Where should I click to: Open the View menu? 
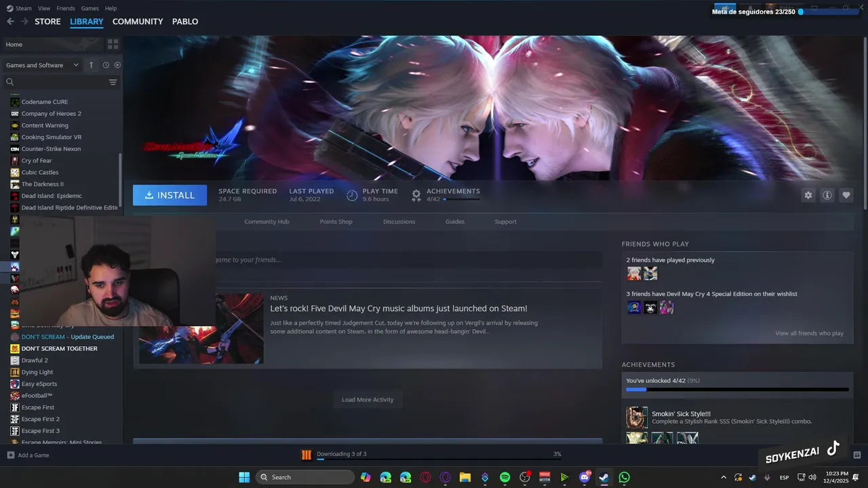(44, 8)
